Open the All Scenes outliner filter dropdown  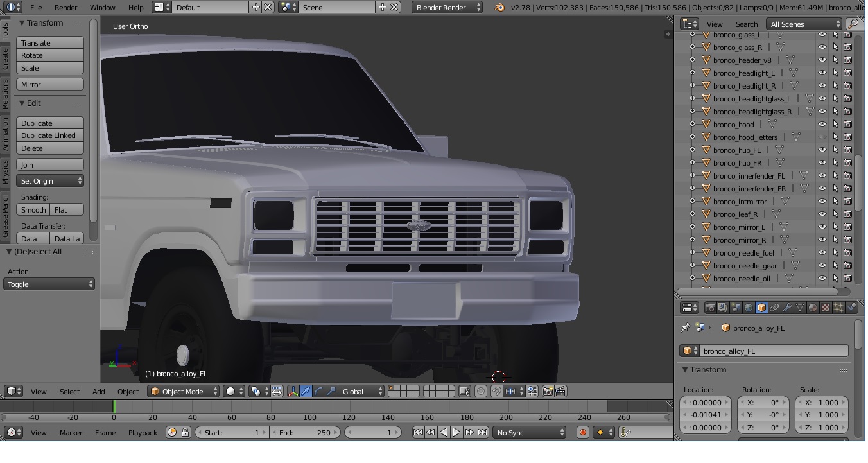(x=804, y=24)
